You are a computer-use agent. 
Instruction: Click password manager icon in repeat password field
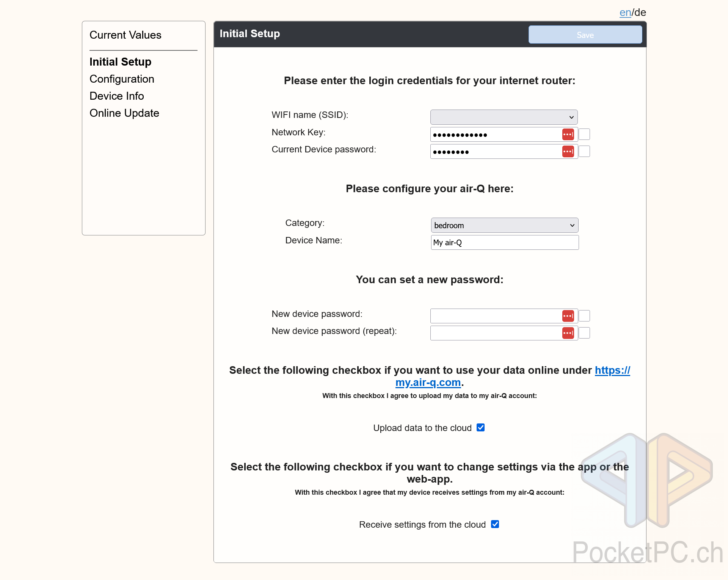coord(568,333)
